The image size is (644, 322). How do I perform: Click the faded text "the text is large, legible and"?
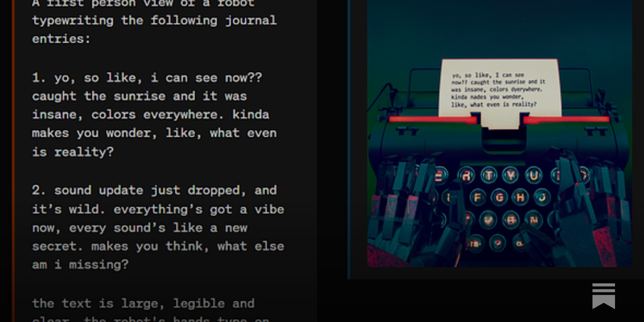pyautogui.click(x=143, y=303)
